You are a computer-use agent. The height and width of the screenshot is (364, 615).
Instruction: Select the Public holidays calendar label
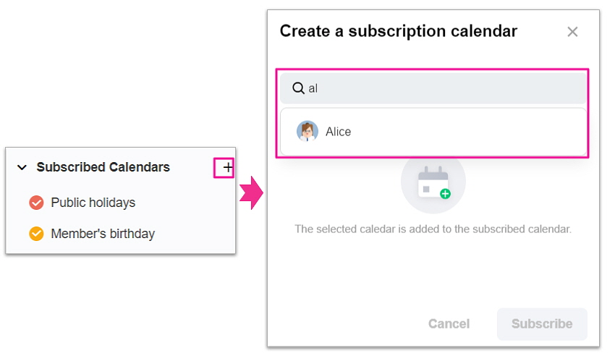(x=93, y=203)
